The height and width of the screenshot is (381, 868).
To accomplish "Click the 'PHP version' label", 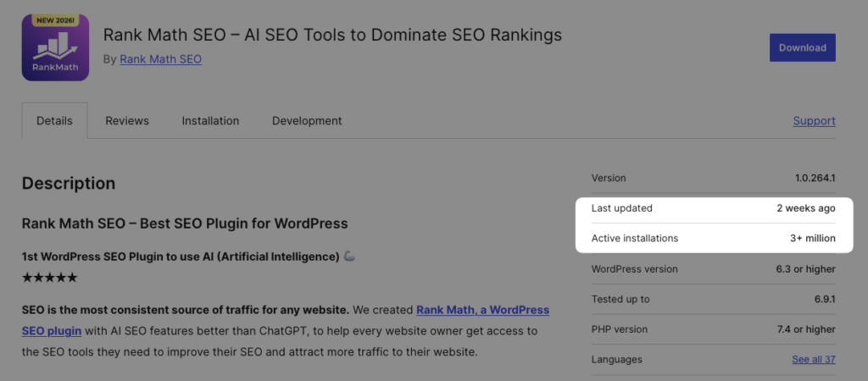I will (620, 329).
